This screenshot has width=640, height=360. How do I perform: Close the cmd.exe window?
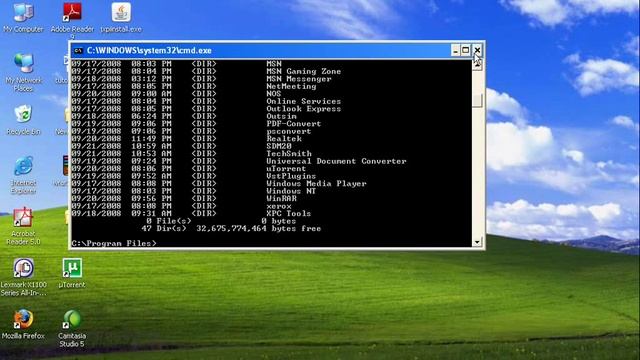tap(477, 50)
